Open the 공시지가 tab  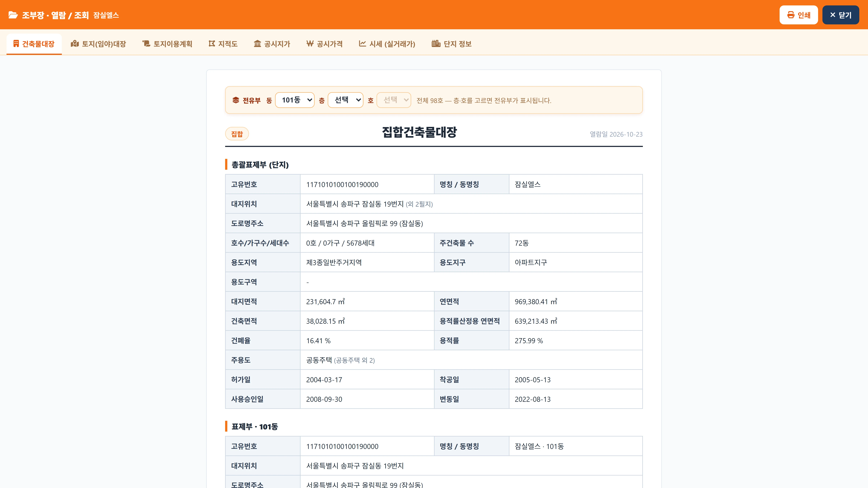(272, 44)
